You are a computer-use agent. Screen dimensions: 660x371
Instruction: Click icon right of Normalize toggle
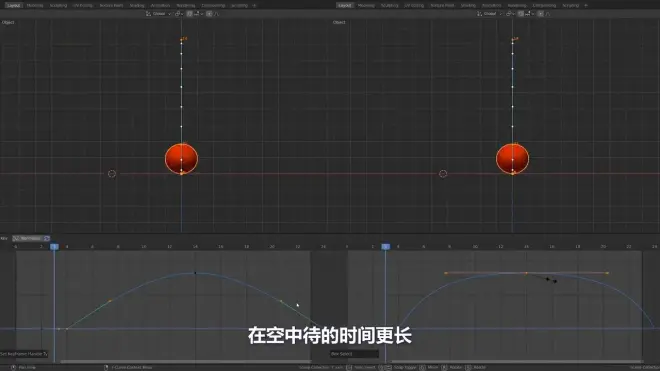coord(47,238)
